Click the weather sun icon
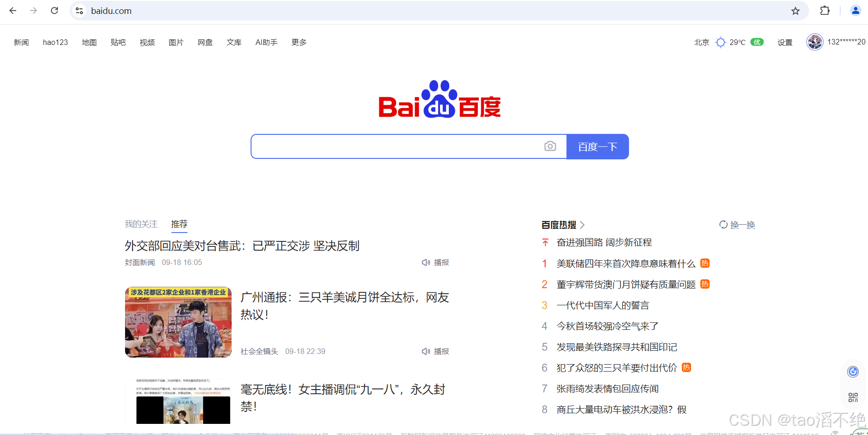868x435 pixels. tap(720, 42)
